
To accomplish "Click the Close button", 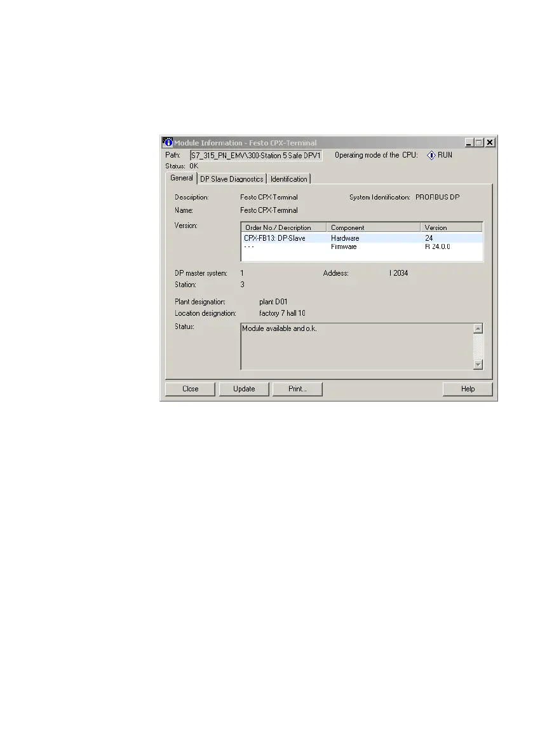I will [190, 389].
